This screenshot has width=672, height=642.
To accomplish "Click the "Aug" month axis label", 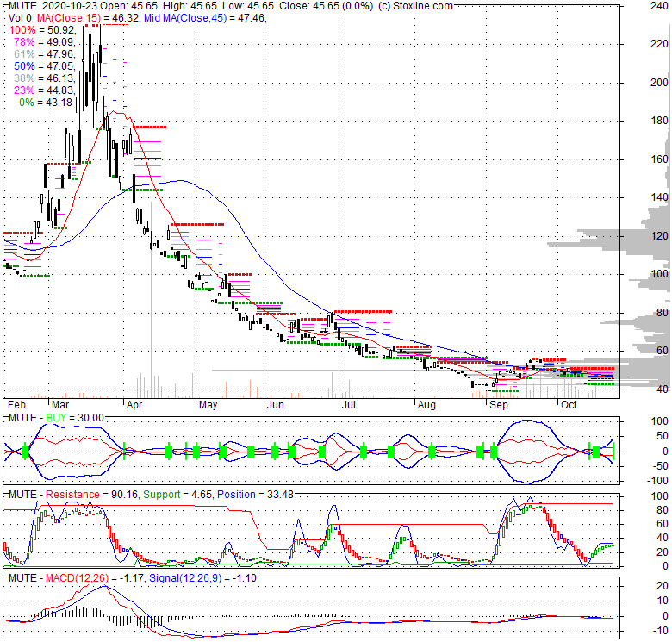I will coord(426,405).
